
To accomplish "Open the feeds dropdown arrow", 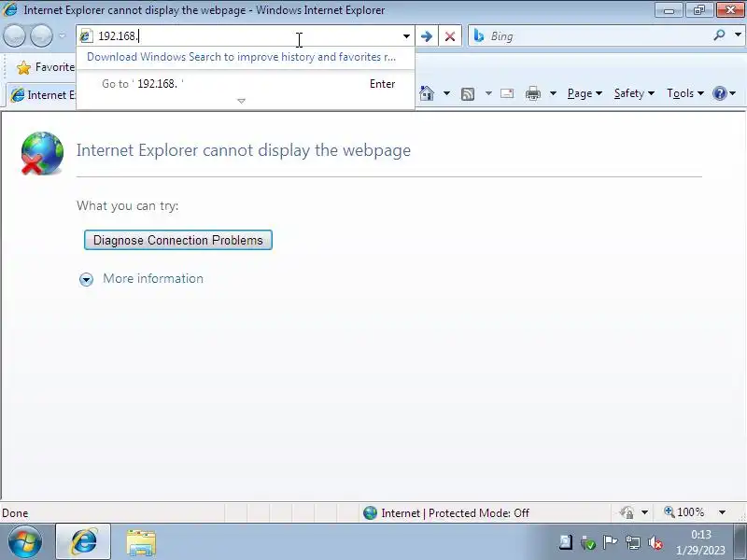I will coord(488,93).
